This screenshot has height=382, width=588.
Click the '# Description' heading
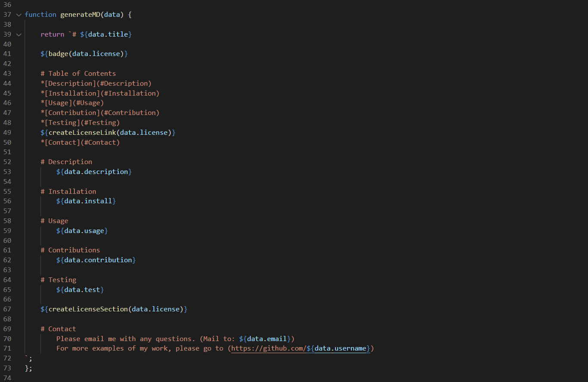[x=67, y=162]
